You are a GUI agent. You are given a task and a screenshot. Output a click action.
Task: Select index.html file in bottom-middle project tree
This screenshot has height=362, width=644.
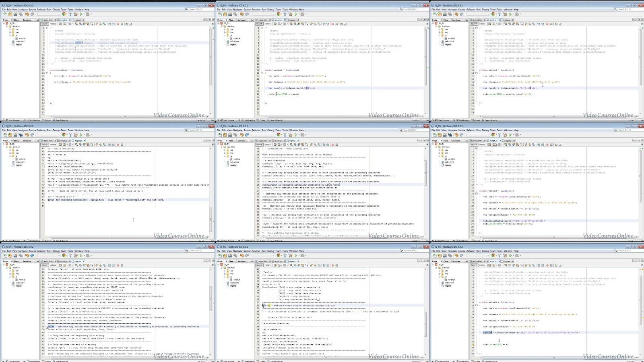point(234,283)
